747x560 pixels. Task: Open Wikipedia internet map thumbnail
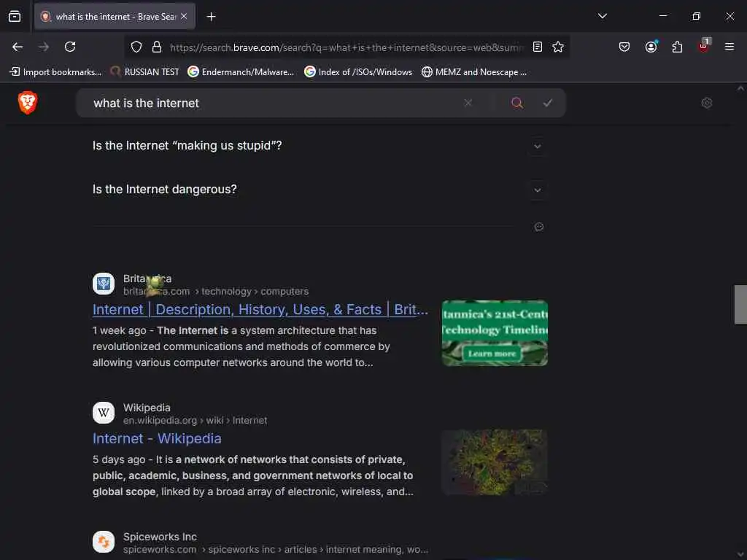[x=495, y=462]
